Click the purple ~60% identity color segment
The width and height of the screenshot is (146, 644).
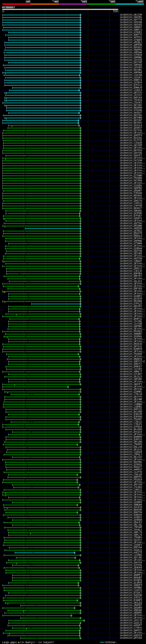pyautogui.click(x=73, y=4)
